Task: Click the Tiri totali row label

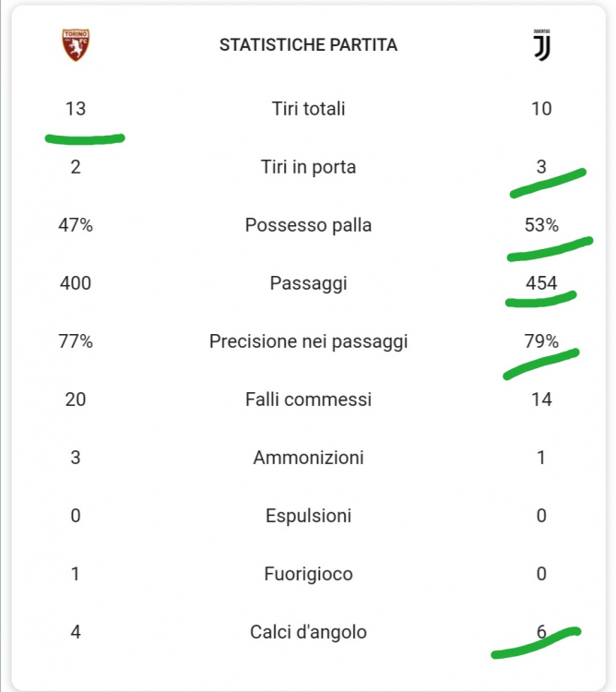Action: coord(308,109)
